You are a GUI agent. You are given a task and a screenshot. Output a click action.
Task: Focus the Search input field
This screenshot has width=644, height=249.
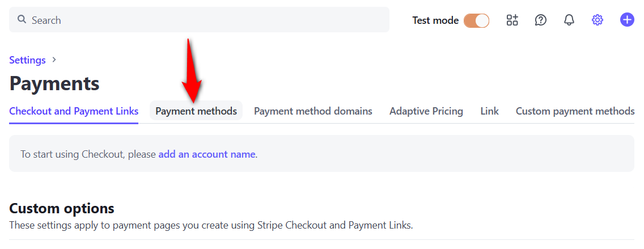199,20
